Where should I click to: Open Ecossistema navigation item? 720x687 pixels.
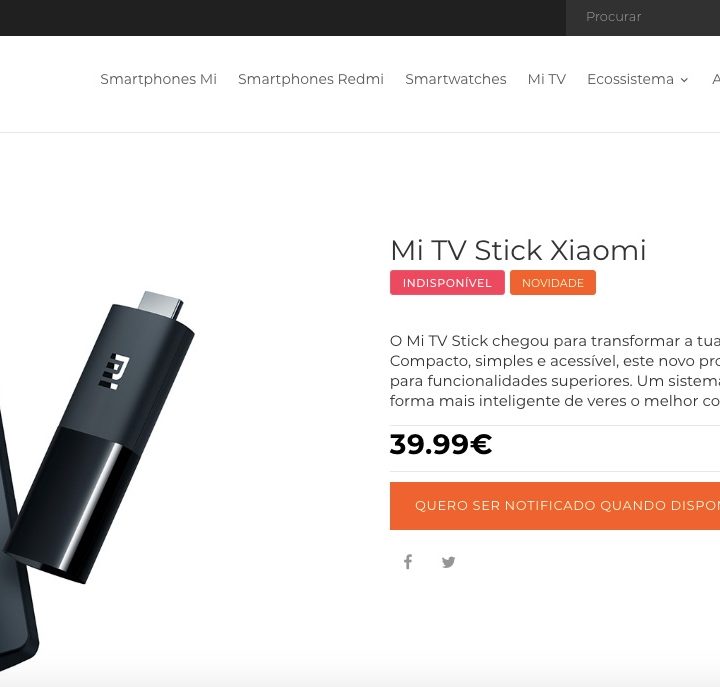(x=630, y=79)
